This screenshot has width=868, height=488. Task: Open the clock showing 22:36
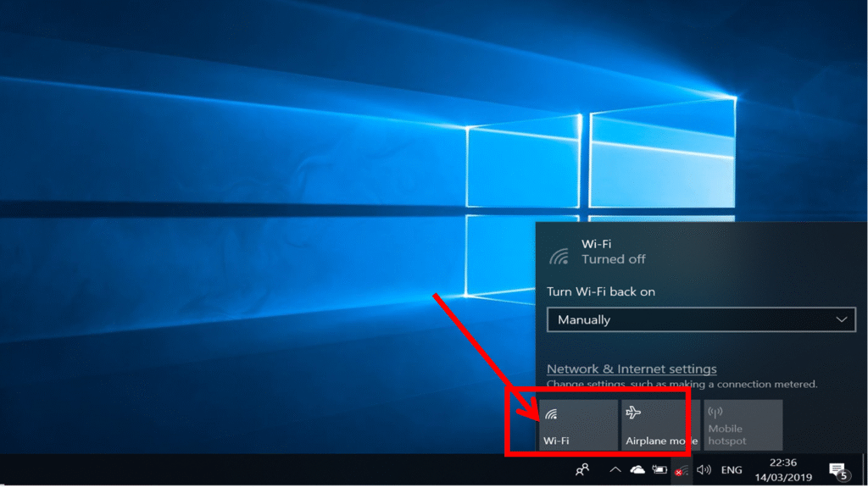click(x=783, y=469)
